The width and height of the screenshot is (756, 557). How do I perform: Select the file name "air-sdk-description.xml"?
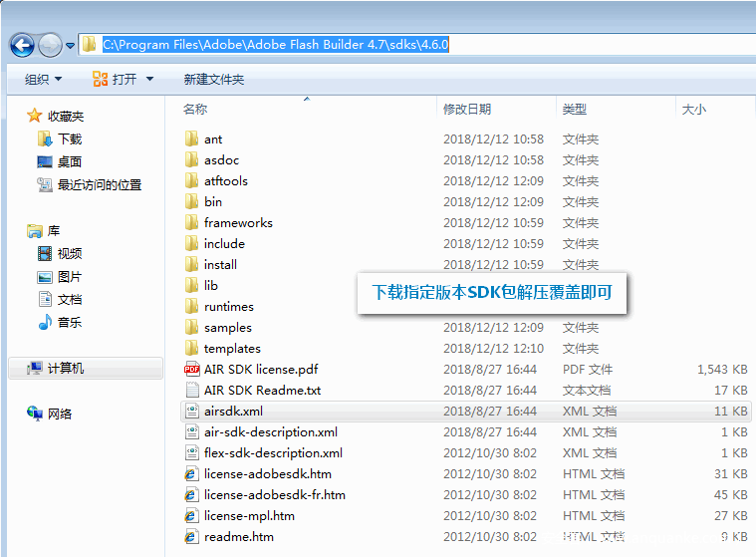coord(271,432)
